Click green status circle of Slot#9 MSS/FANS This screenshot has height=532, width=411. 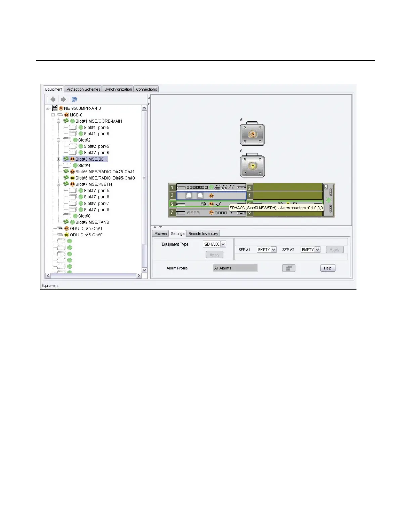coord(72,222)
